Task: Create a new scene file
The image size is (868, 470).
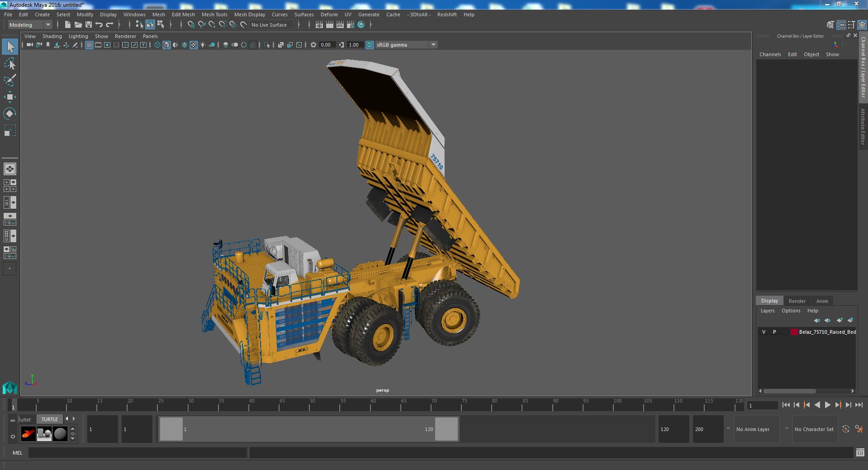Action: tap(68, 25)
